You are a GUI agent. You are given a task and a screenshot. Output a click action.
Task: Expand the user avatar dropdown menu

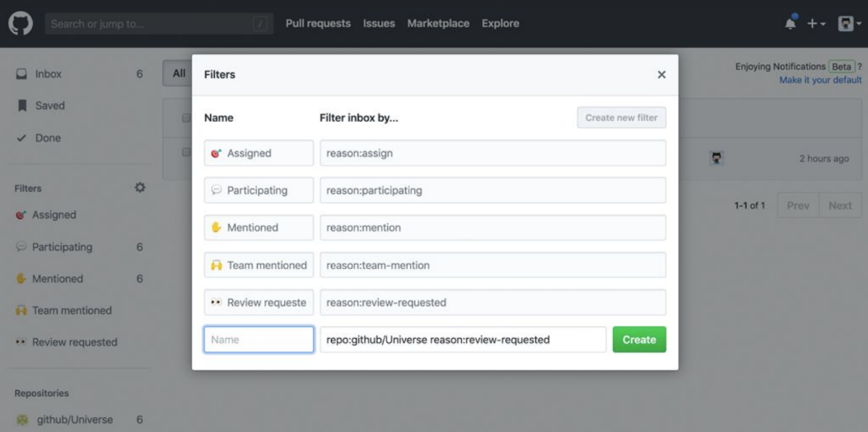pos(848,24)
